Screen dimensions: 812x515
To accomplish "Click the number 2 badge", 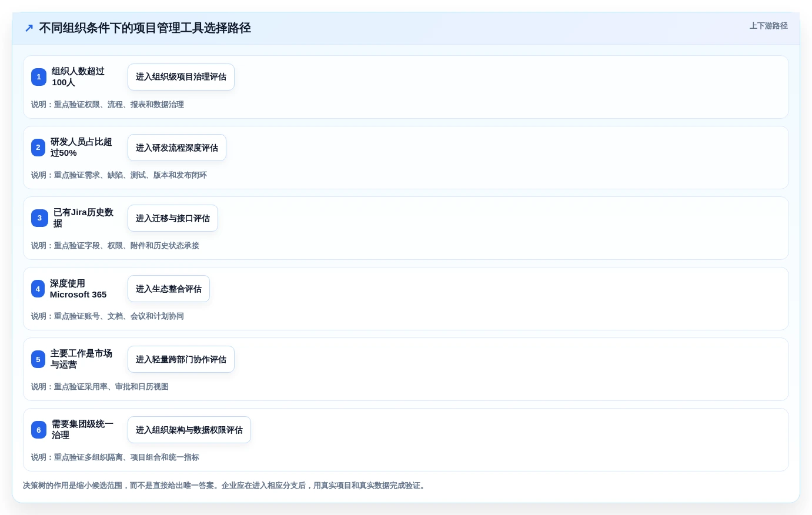I will tap(38, 148).
